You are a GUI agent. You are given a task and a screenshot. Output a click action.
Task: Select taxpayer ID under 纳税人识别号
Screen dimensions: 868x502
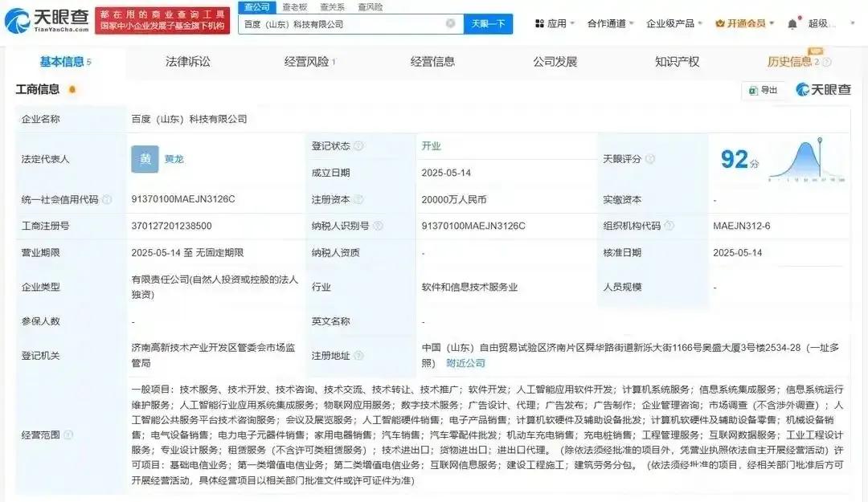473,226
